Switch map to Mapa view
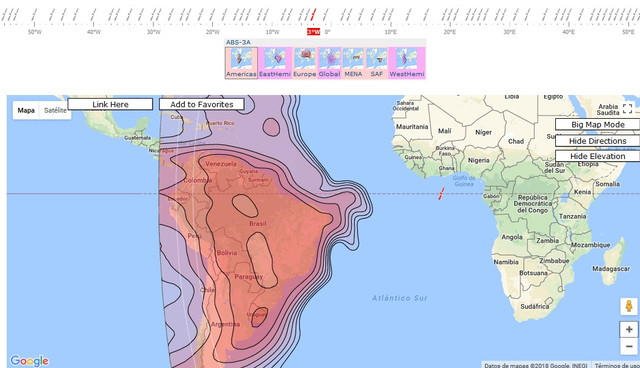640x368 pixels. point(26,111)
